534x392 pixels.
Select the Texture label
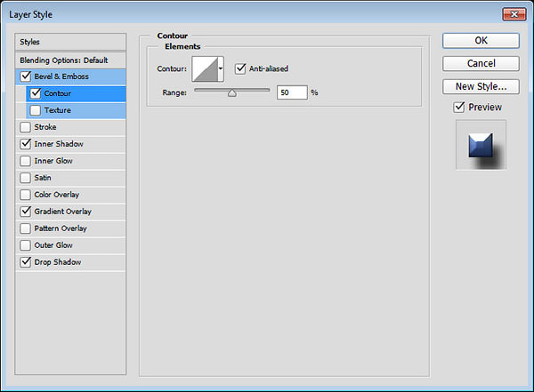click(x=58, y=110)
